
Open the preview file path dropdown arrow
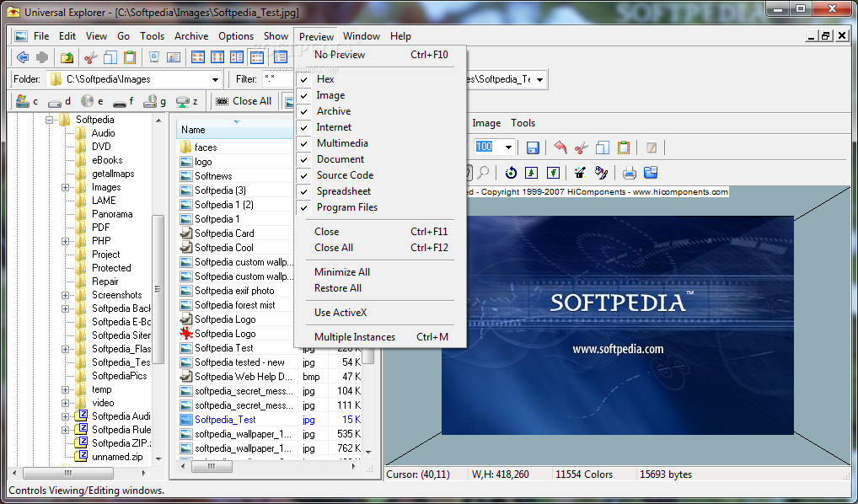(x=540, y=80)
